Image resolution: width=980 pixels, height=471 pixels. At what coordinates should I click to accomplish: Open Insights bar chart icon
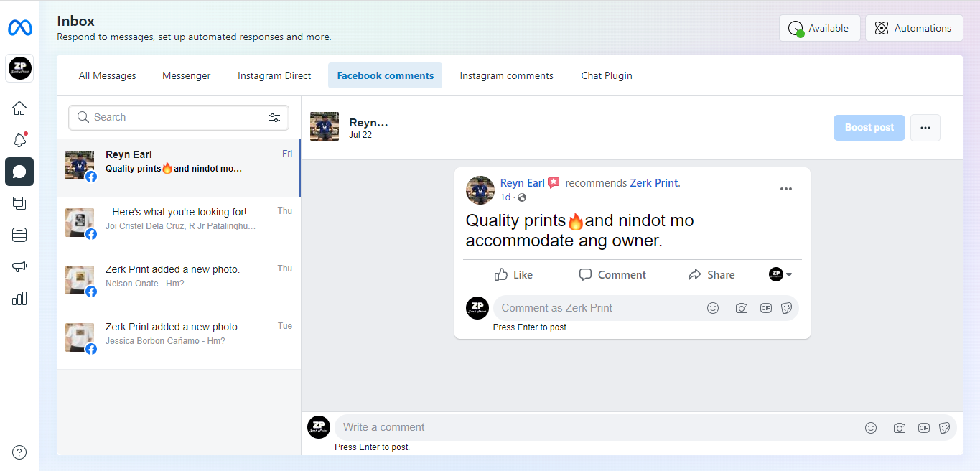(x=19, y=298)
